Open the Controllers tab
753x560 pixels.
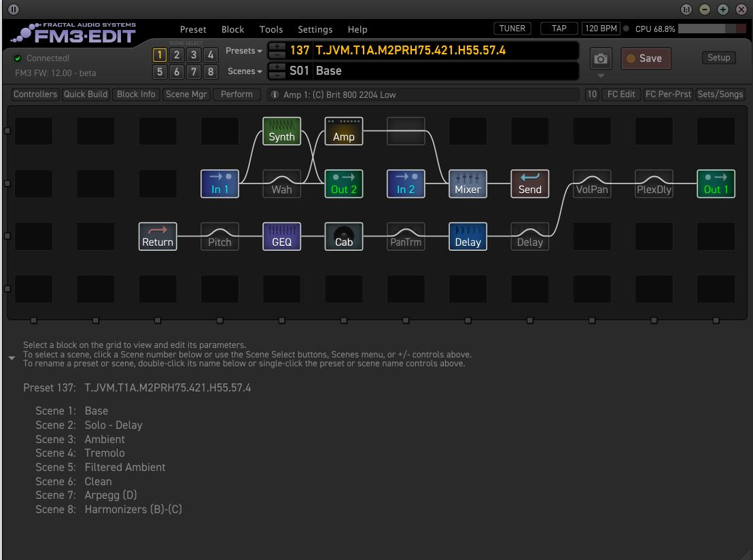tap(35, 94)
